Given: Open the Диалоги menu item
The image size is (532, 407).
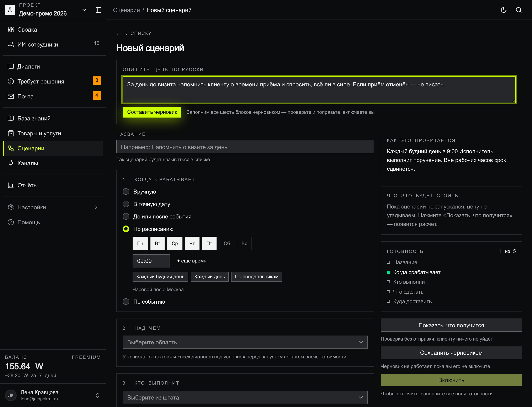Looking at the screenshot, I should [x=53, y=66].
